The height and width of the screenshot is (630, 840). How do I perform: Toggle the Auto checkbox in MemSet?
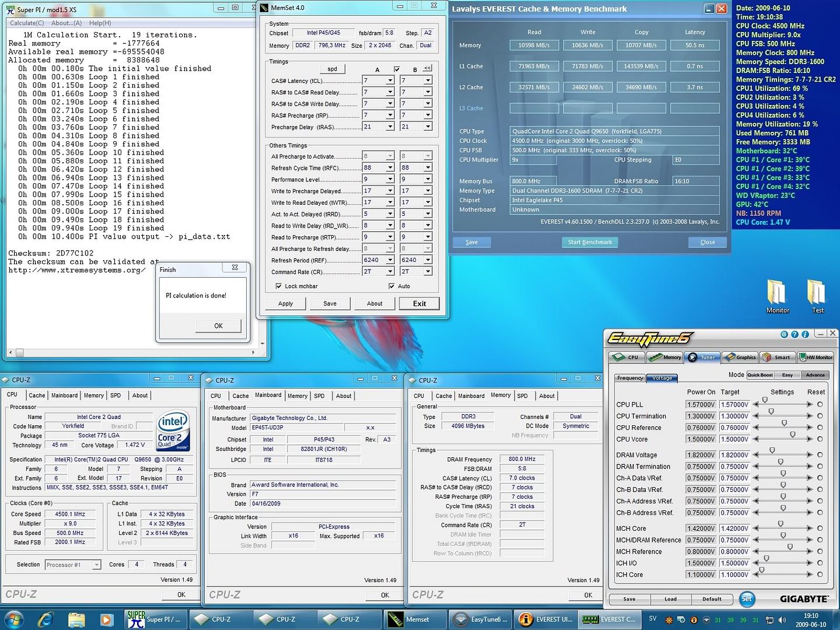(x=391, y=286)
